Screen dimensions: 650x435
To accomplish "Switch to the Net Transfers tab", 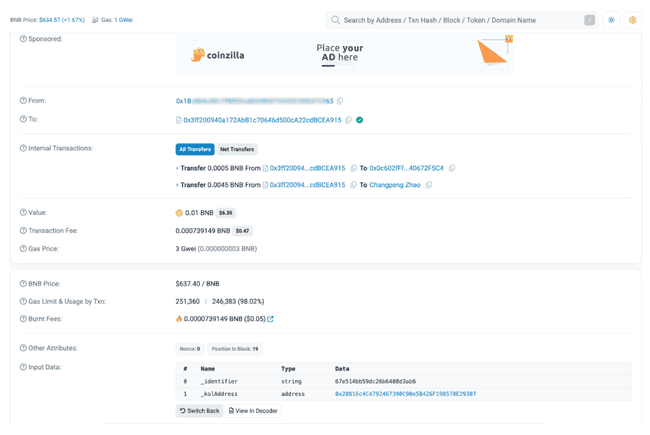I will tap(237, 149).
